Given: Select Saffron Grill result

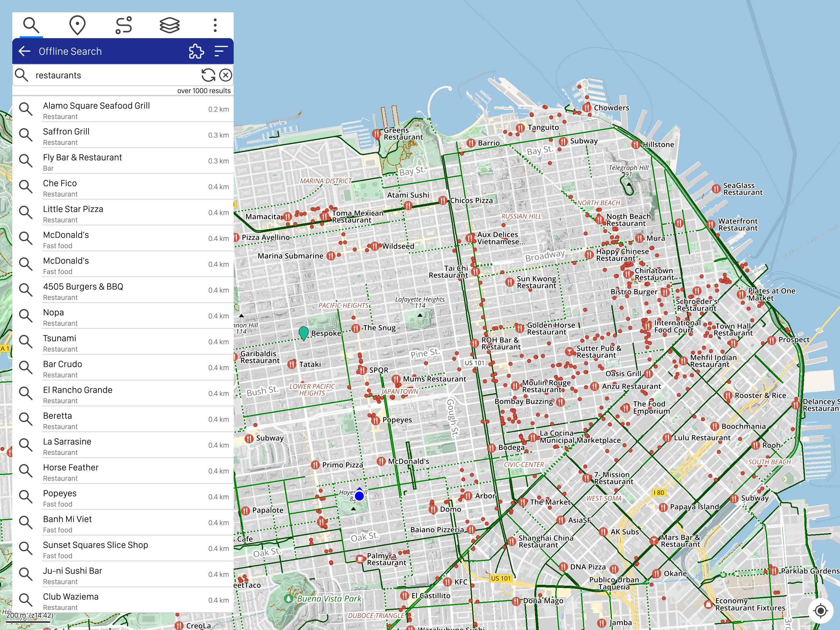Looking at the screenshot, I should point(123,135).
